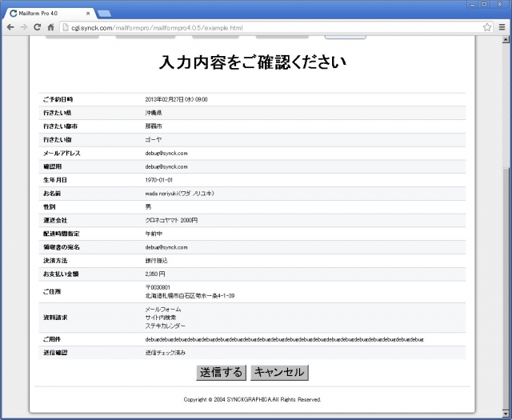The width and height of the screenshot is (512, 420).
Task: Click the browser Forward arrow
Action: [x=23, y=26]
